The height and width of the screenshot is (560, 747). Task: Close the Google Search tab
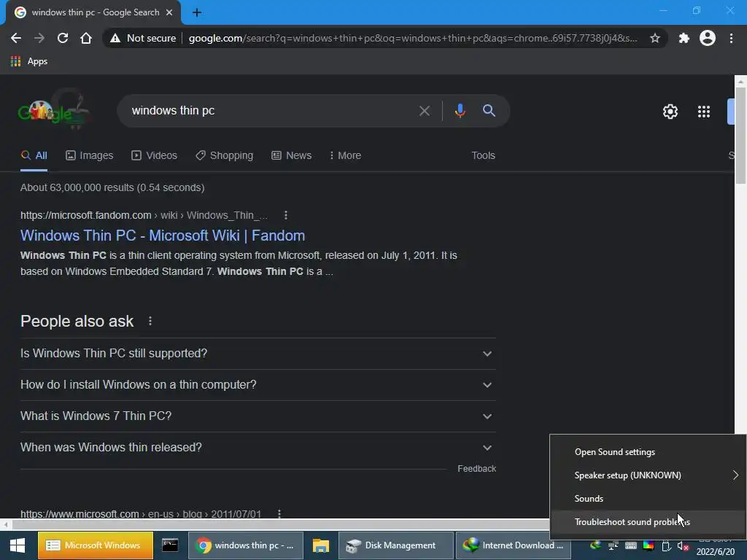(x=169, y=12)
